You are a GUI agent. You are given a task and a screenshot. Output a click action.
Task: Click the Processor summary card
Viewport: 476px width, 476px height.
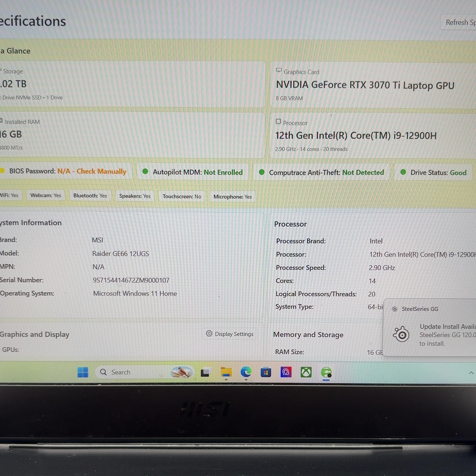point(373,136)
